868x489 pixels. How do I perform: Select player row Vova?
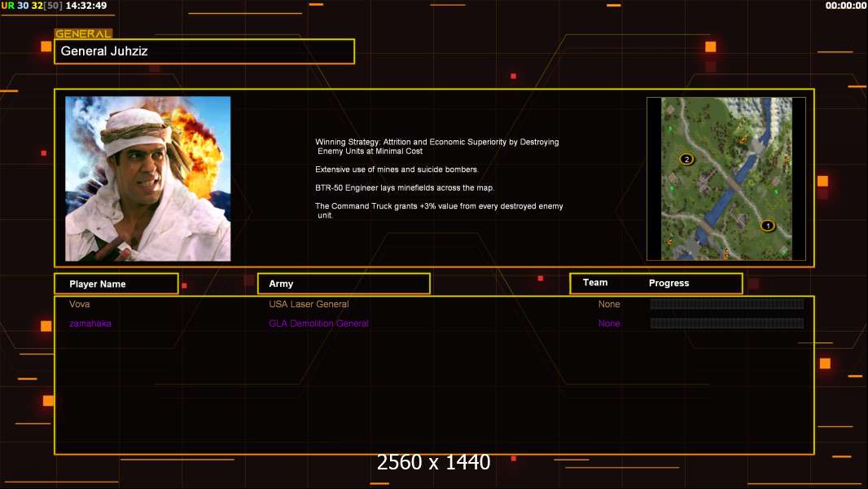(434, 304)
